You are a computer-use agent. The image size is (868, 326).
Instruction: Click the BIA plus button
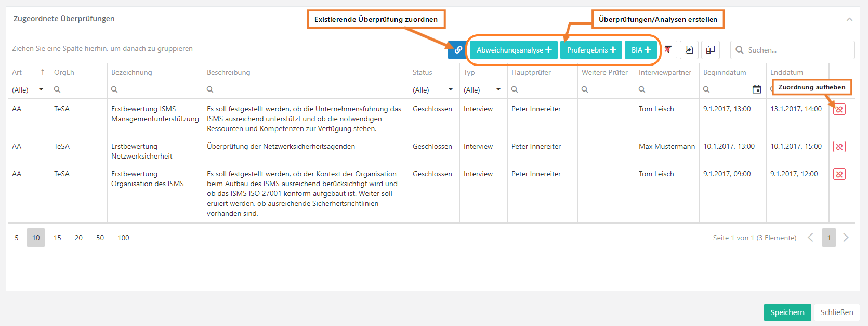point(641,50)
